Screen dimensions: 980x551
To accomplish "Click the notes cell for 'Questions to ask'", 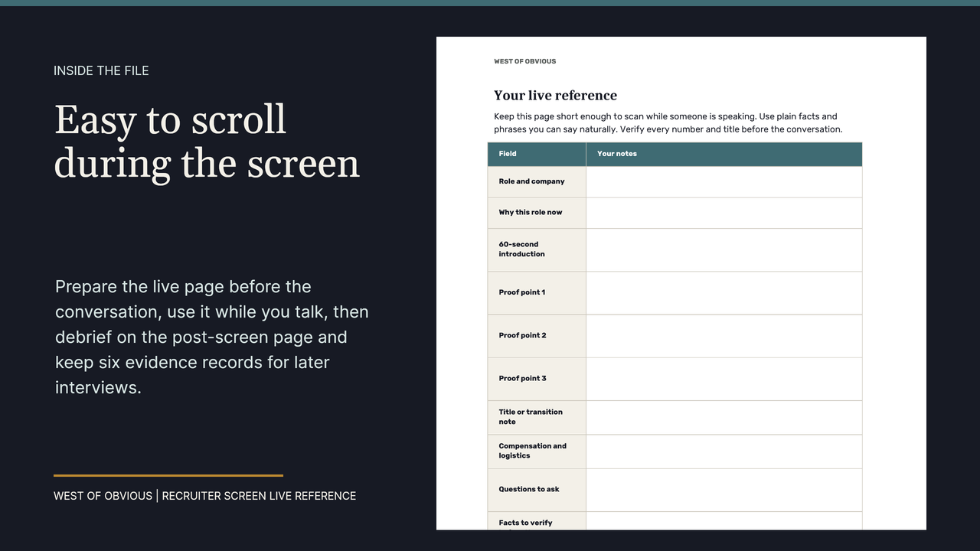I will pyautogui.click(x=724, y=490).
